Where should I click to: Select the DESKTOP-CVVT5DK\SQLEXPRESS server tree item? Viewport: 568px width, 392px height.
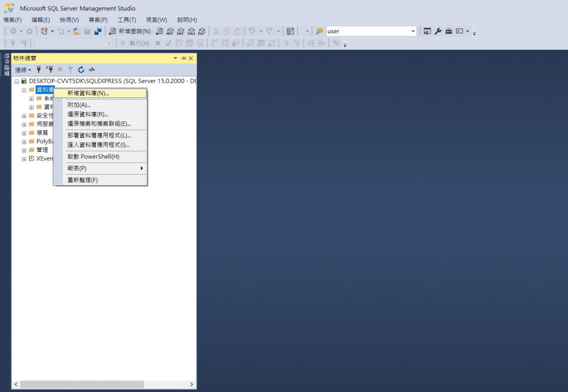point(112,82)
